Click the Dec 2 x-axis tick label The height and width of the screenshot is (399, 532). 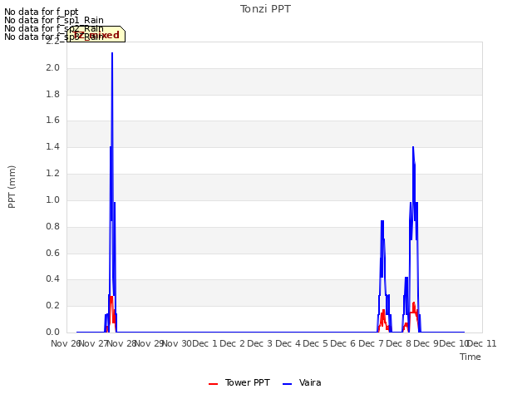[x=233, y=343]
